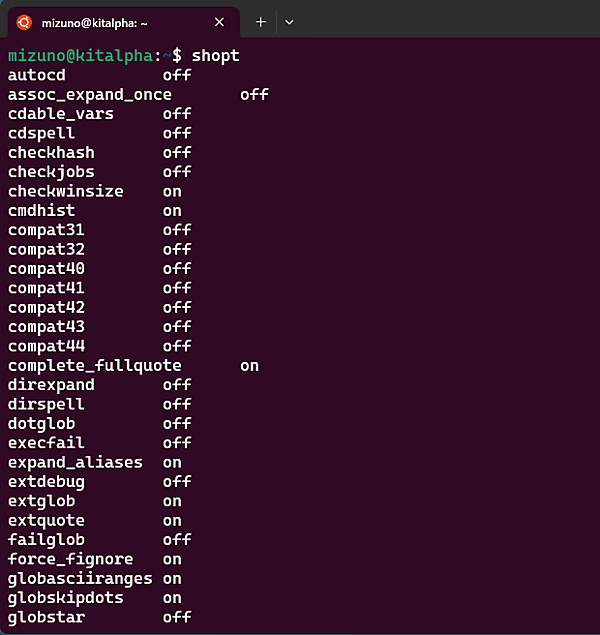Click the Ubuntu icon in the tab
Screen dimensions: 600x635
click(24, 22)
